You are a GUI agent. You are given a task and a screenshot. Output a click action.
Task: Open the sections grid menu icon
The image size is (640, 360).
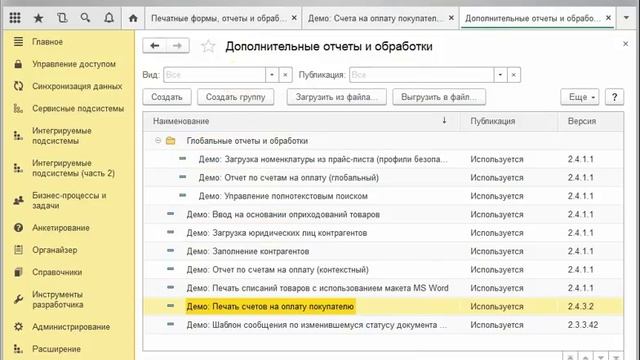click(15, 18)
